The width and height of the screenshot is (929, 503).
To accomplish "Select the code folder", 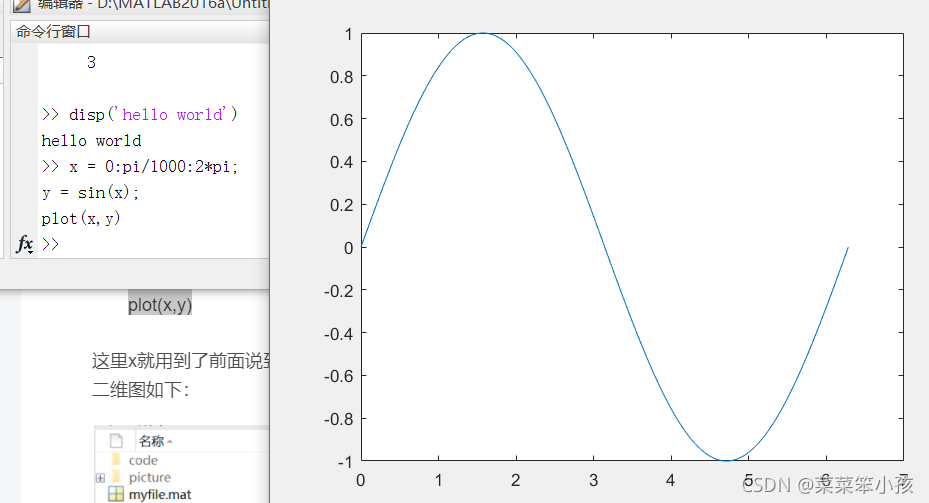I will tap(143, 460).
